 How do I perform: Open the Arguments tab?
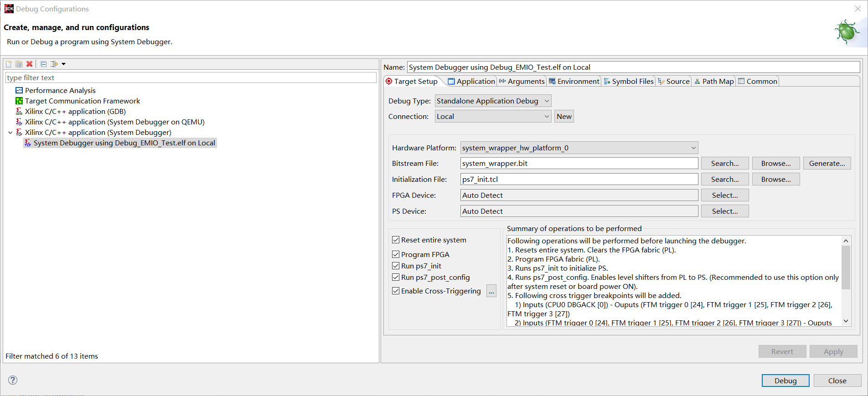coord(522,81)
